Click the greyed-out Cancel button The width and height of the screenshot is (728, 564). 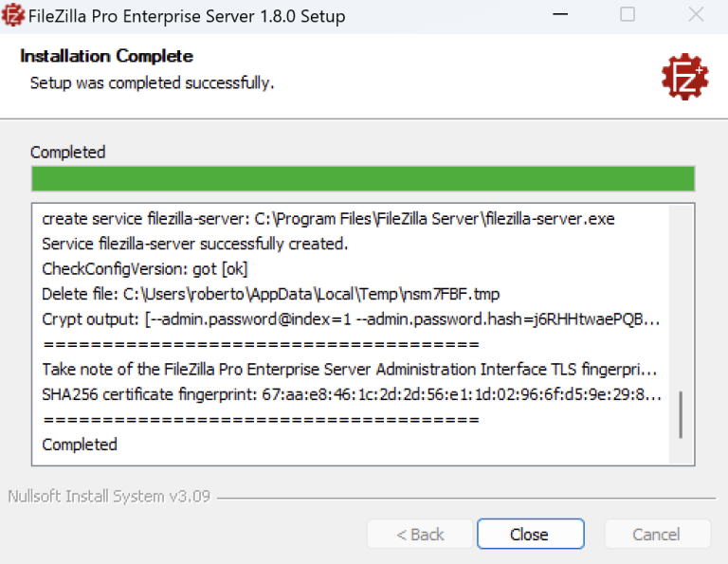[657, 534]
